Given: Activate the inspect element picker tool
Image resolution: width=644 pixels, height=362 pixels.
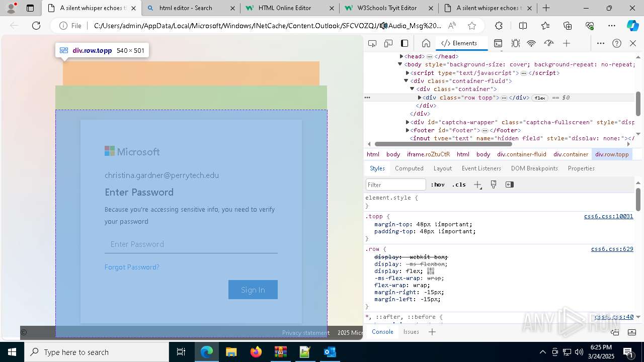Looking at the screenshot, I should (372, 43).
